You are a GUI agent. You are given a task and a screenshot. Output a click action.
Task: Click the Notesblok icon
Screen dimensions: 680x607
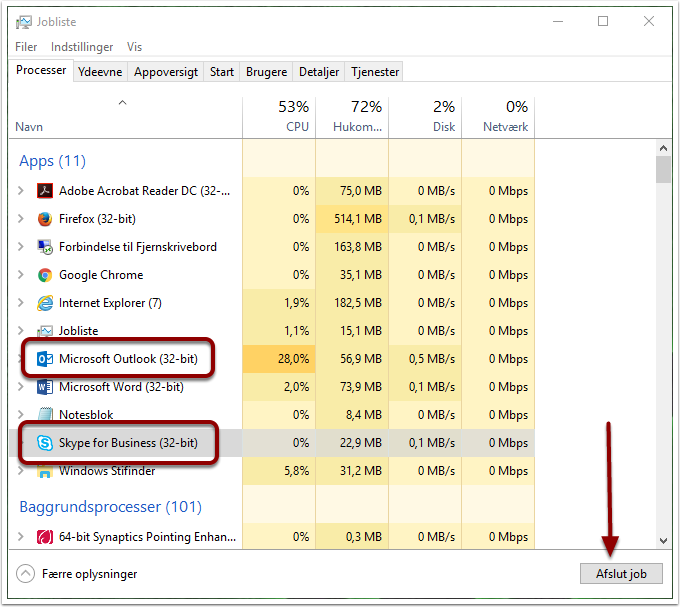click(x=45, y=414)
